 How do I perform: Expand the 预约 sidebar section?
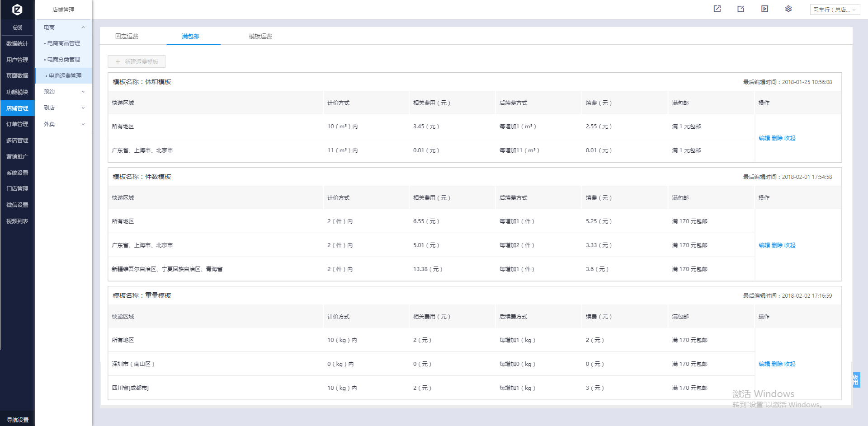(64, 92)
